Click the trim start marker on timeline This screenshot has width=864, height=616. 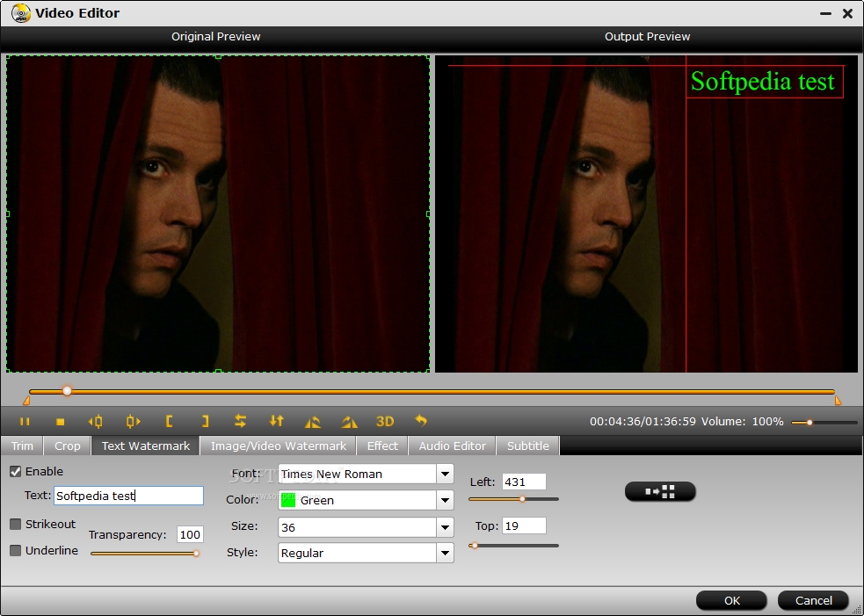click(25, 401)
